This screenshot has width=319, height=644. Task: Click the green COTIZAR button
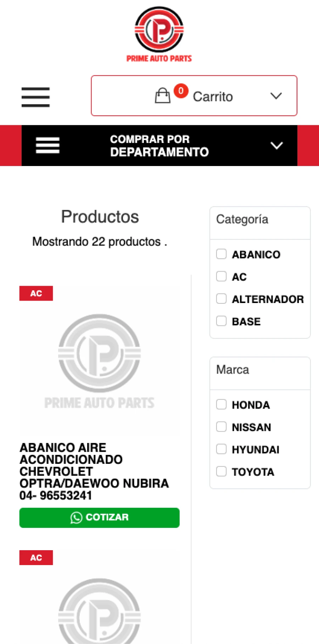[100, 518]
